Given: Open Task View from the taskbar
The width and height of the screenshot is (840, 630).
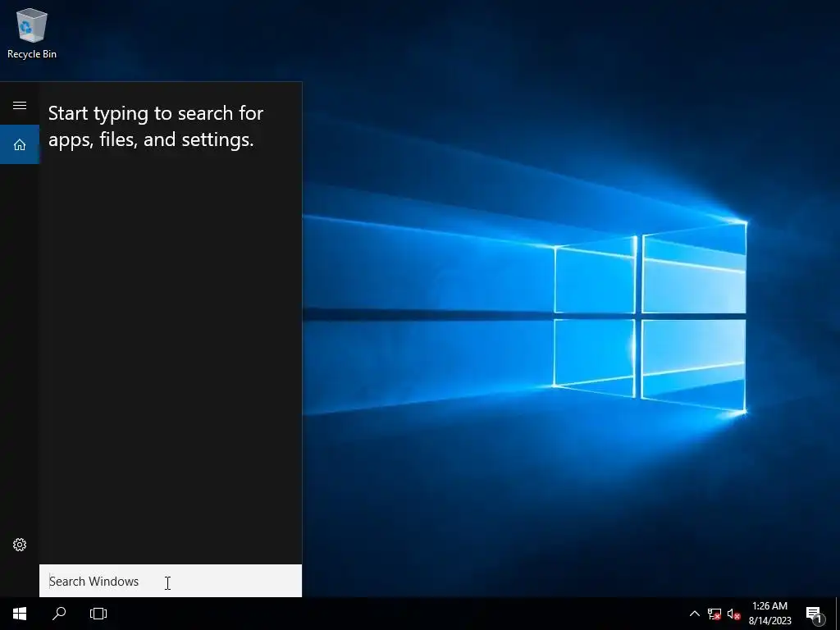Looking at the screenshot, I should coord(98,614).
